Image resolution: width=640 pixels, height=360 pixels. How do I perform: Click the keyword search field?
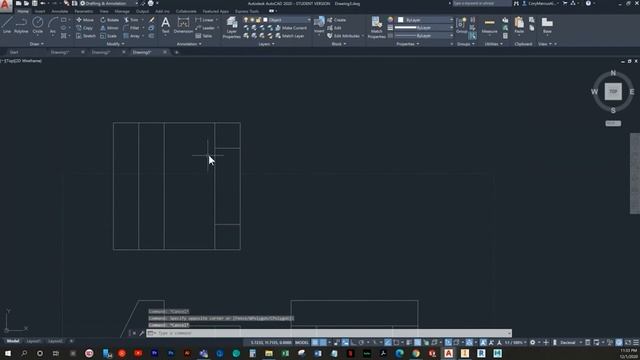pos(481,3)
